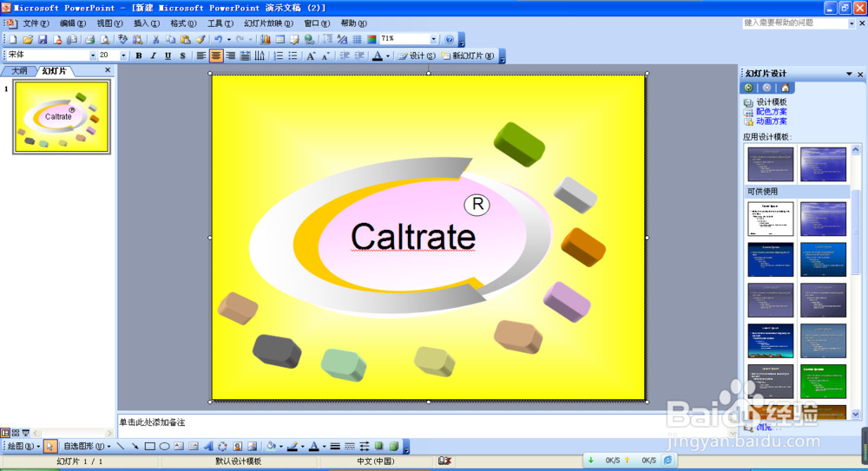
Task: Cut selection with the scissors icon
Action: (156, 39)
